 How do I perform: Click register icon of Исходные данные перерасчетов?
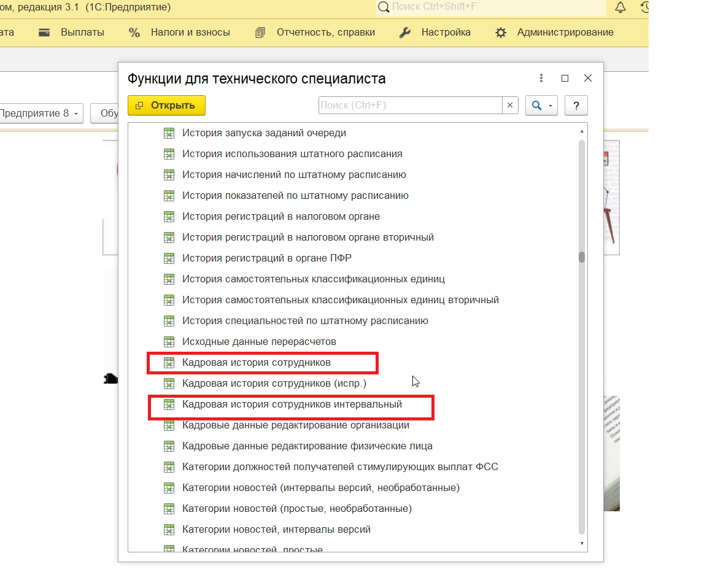tap(169, 341)
